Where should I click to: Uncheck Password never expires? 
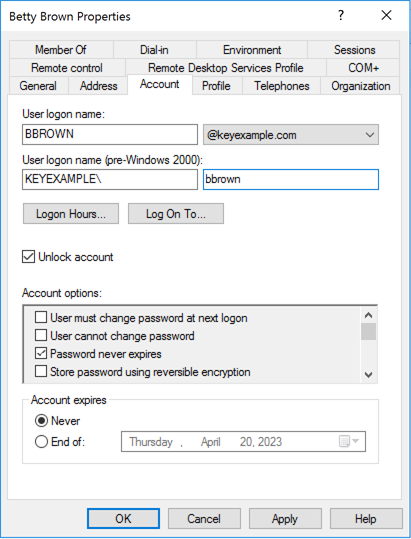(41, 353)
